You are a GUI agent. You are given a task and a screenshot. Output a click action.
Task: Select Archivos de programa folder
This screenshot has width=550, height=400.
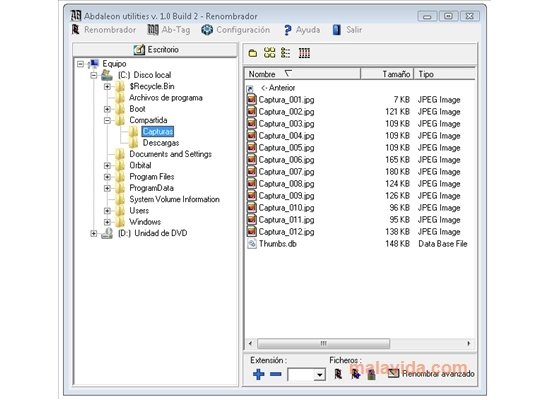click(166, 98)
